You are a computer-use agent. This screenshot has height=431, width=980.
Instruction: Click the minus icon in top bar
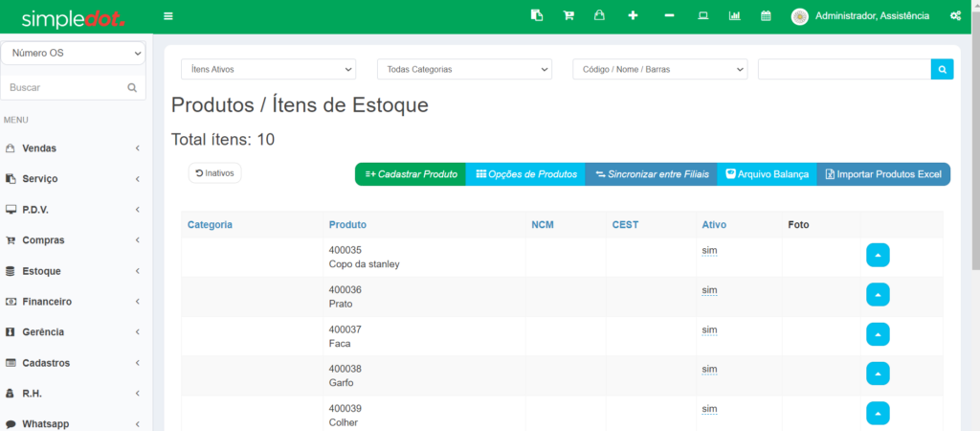(669, 16)
